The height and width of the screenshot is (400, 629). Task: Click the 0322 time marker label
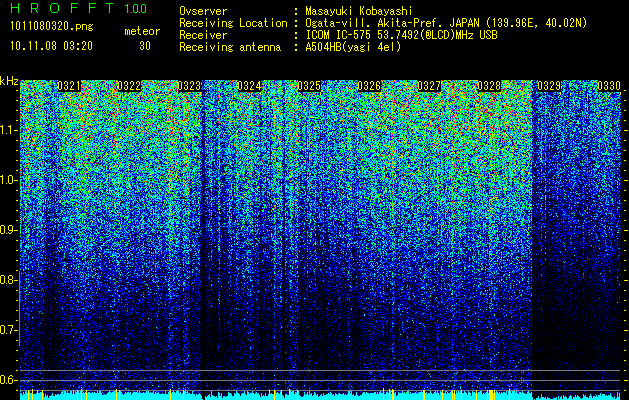coord(129,86)
